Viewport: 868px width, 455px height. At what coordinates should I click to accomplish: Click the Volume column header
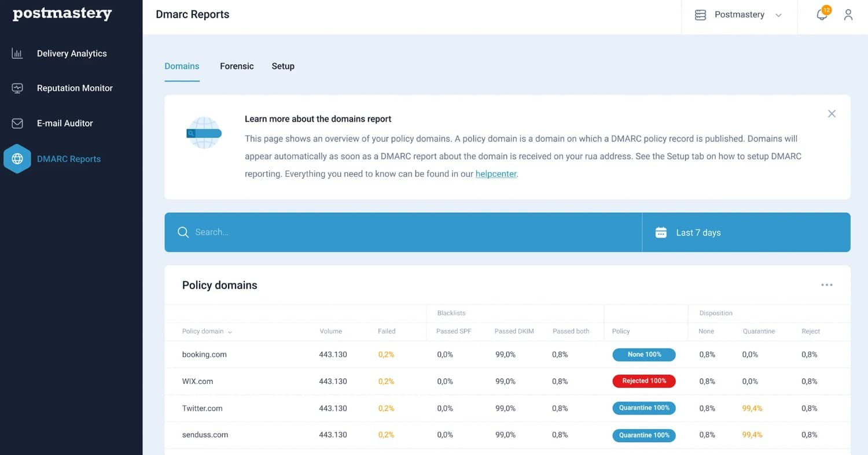pyautogui.click(x=331, y=331)
